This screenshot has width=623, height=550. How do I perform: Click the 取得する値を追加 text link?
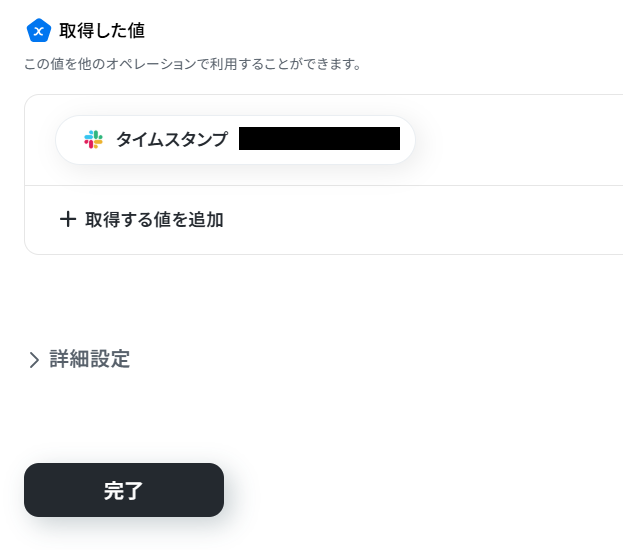154,220
